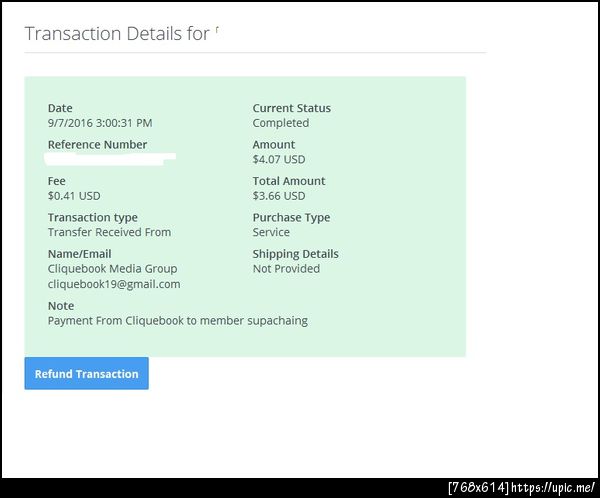Click the payment note text mentioning supachaing
The width and height of the screenshot is (600, 498).
click(178, 321)
